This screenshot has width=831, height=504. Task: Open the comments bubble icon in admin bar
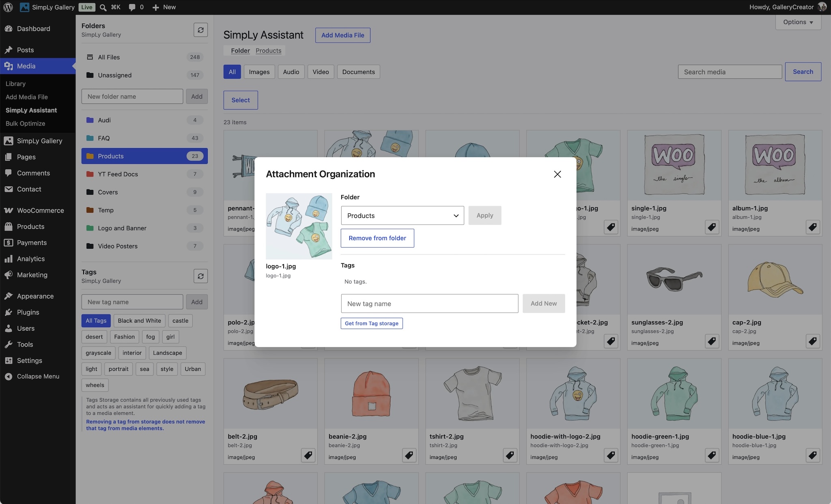pos(132,7)
